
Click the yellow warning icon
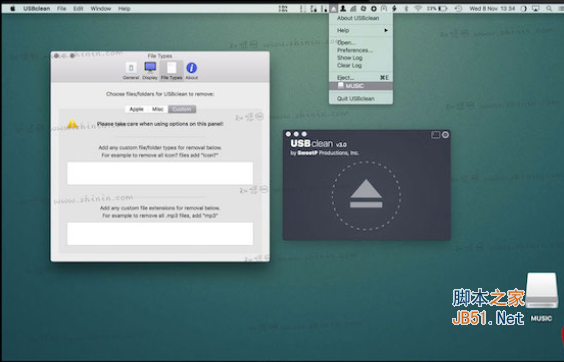tap(72, 124)
